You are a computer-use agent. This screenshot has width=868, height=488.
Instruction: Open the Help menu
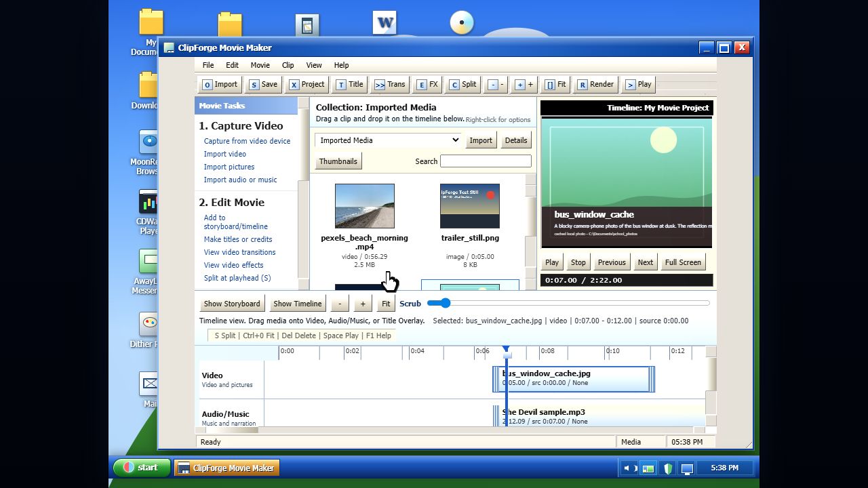pyautogui.click(x=341, y=65)
